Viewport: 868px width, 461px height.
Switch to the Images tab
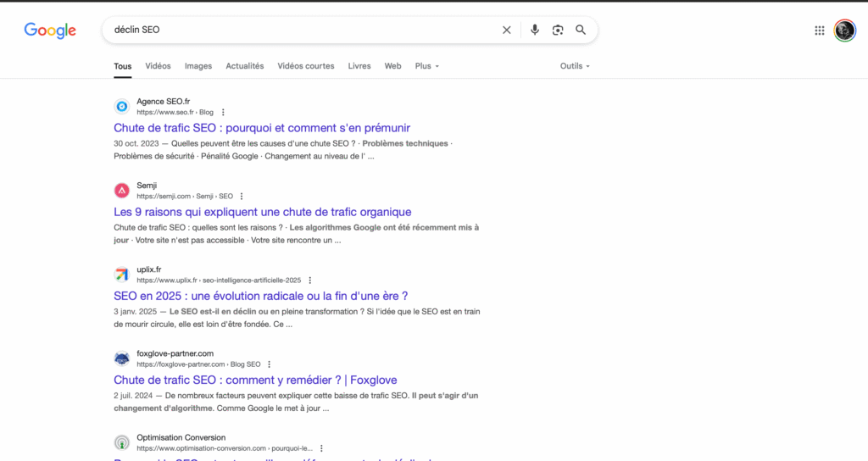(x=198, y=66)
